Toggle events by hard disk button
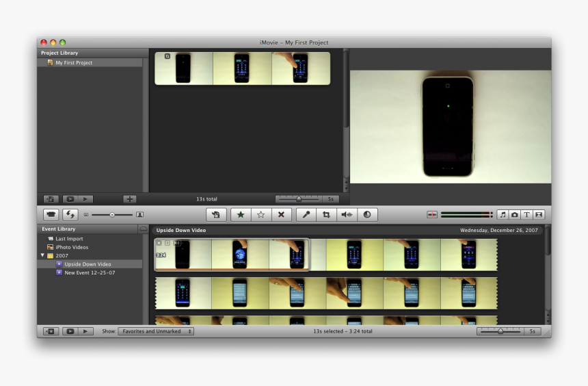The image size is (588, 386). [144, 229]
